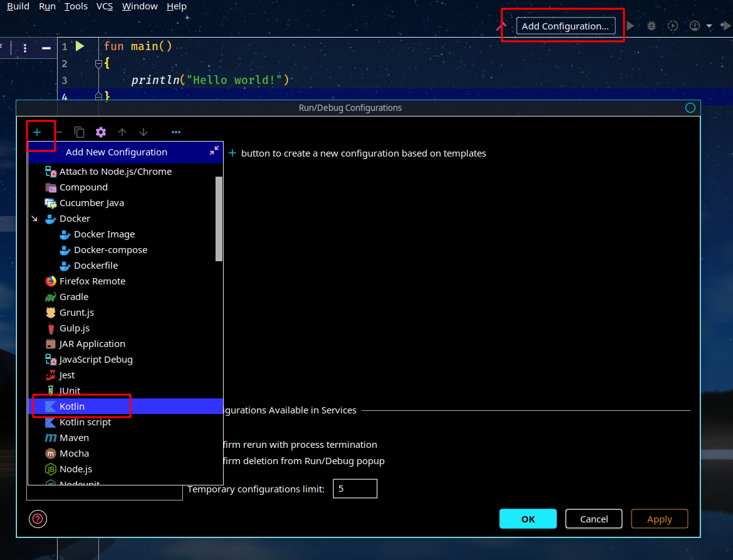Click the Move Up arrow icon
The image size is (733, 560).
(122, 132)
